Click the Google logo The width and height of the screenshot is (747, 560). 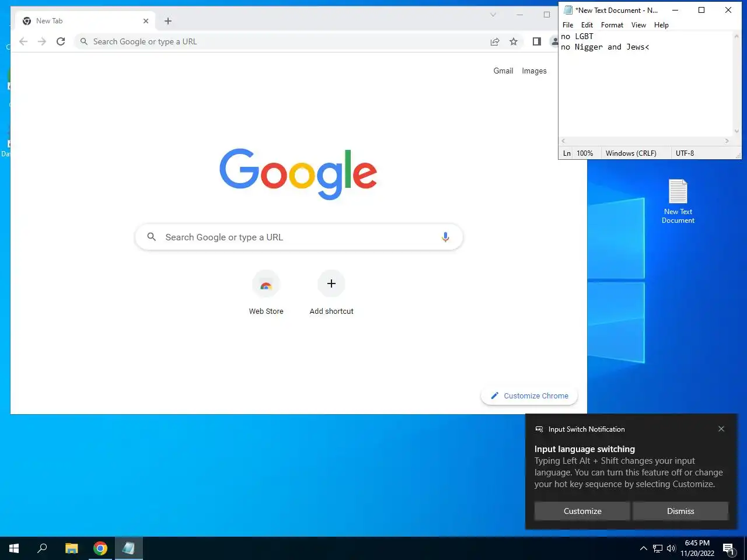[298, 174]
